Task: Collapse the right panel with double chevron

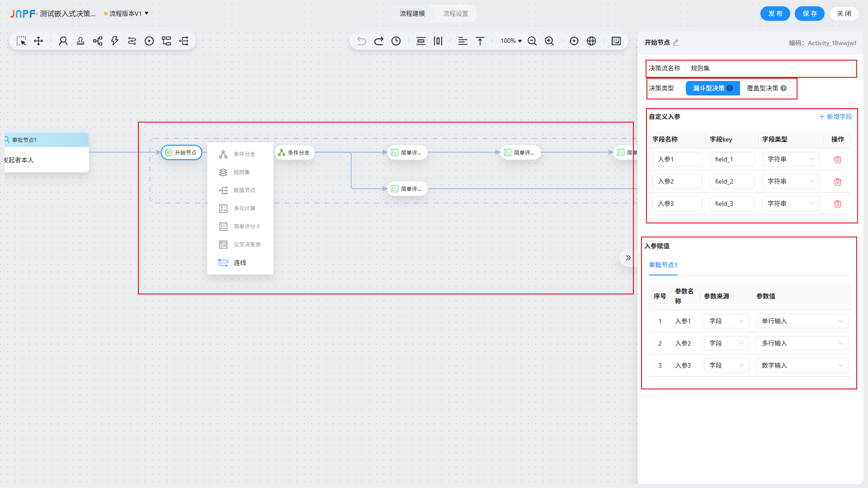Action: click(x=628, y=258)
